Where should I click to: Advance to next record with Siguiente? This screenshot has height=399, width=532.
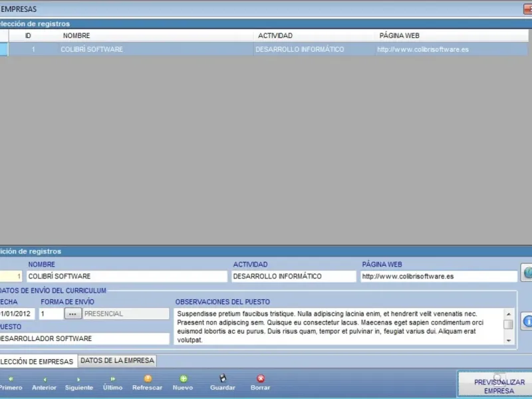pos(78,383)
